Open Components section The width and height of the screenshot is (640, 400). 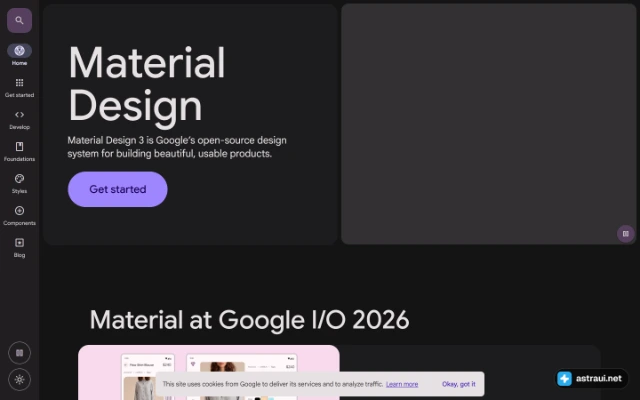coord(19,216)
